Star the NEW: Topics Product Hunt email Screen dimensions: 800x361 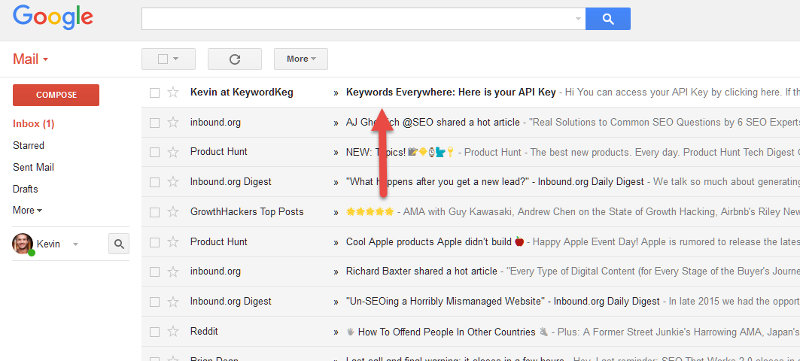pyautogui.click(x=173, y=152)
